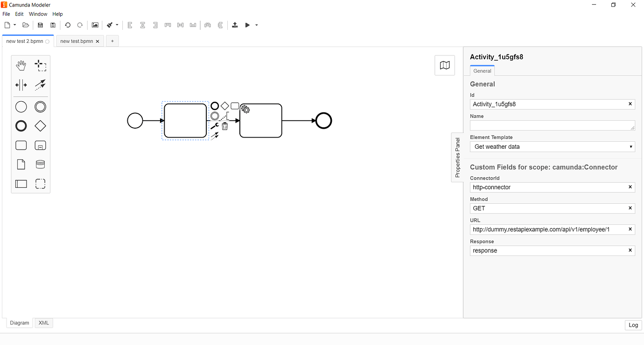Select the end event circle on canvas

point(323,121)
